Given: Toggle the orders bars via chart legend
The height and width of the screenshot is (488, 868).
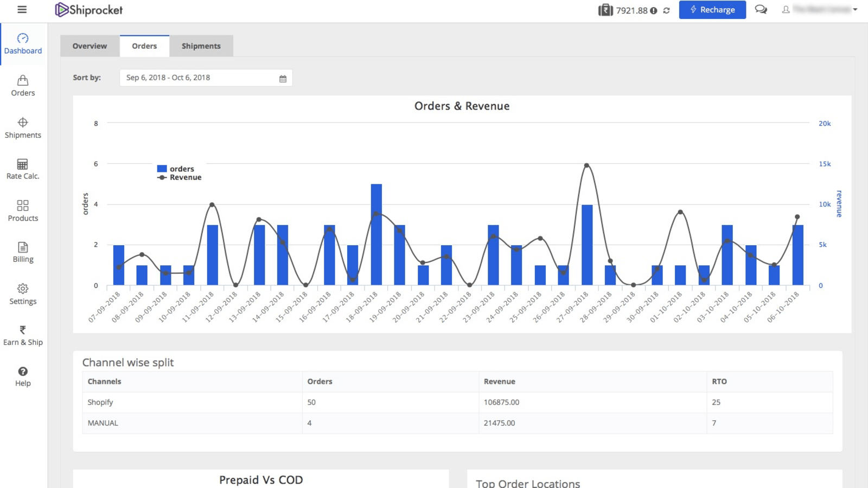Looking at the screenshot, I should tap(175, 169).
